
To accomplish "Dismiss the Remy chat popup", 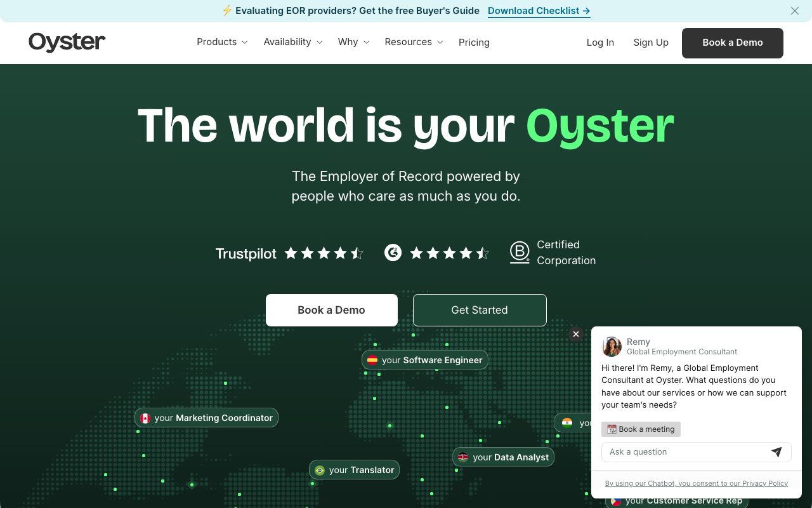I will click(576, 334).
